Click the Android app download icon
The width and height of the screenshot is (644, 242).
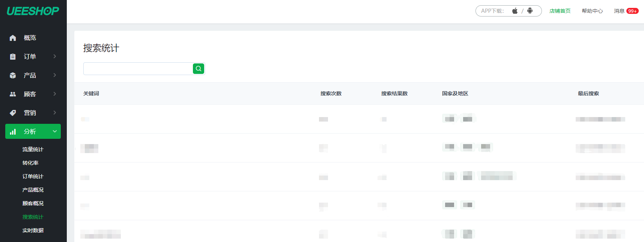530,11
